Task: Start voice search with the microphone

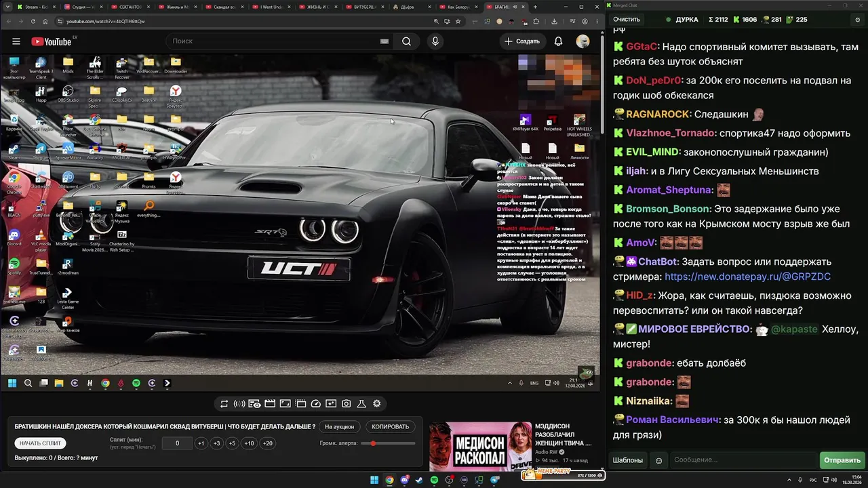Action: click(x=435, y=41)
